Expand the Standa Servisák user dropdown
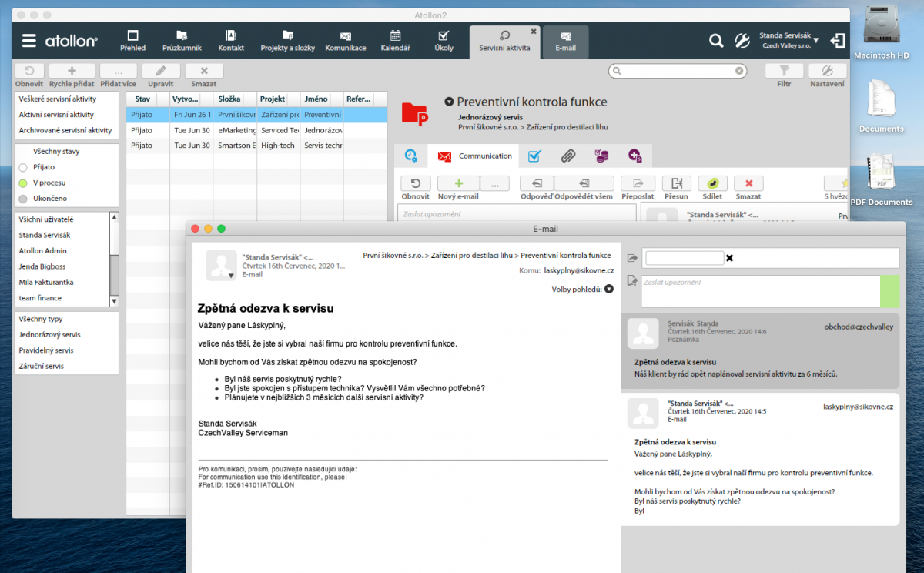 (815, 40)
